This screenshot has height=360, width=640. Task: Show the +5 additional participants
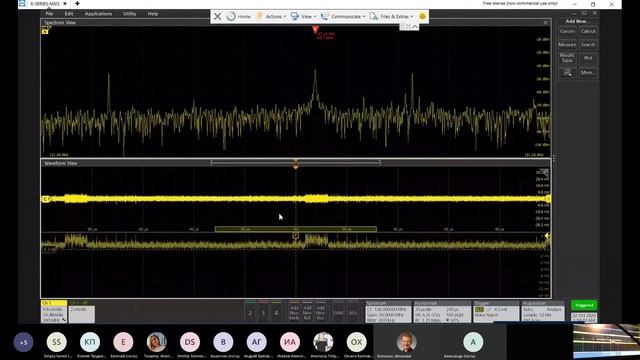23,342
